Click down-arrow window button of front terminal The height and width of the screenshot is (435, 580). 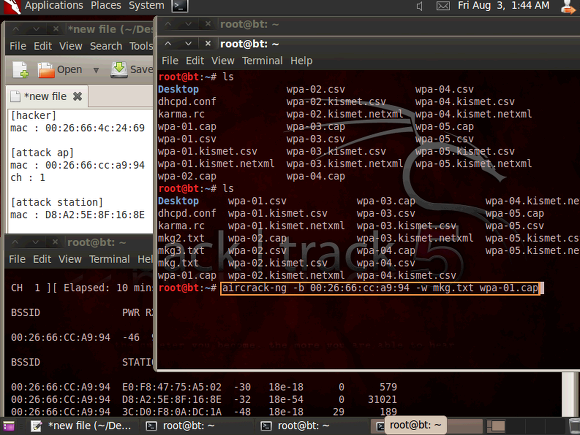[188, 44]
